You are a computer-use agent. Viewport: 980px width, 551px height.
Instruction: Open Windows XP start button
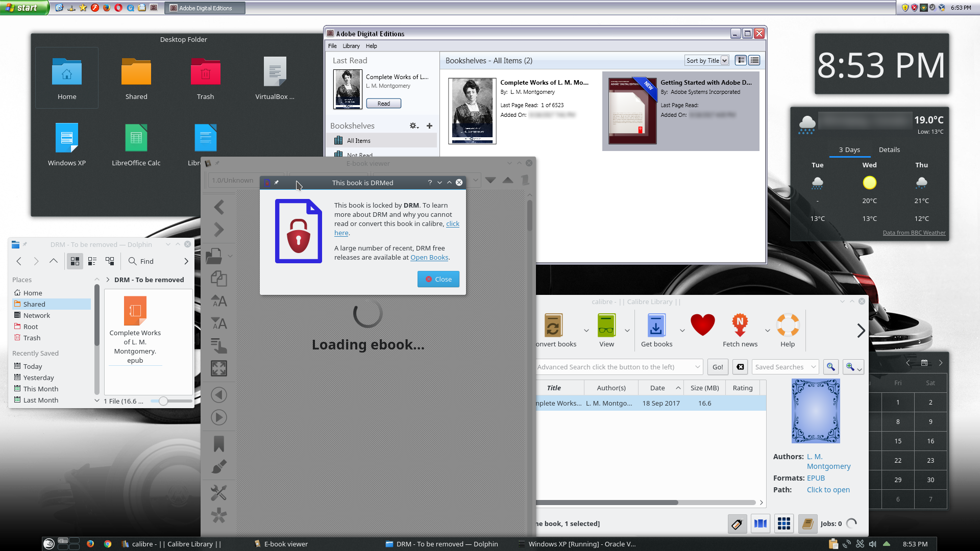point(24,8)
